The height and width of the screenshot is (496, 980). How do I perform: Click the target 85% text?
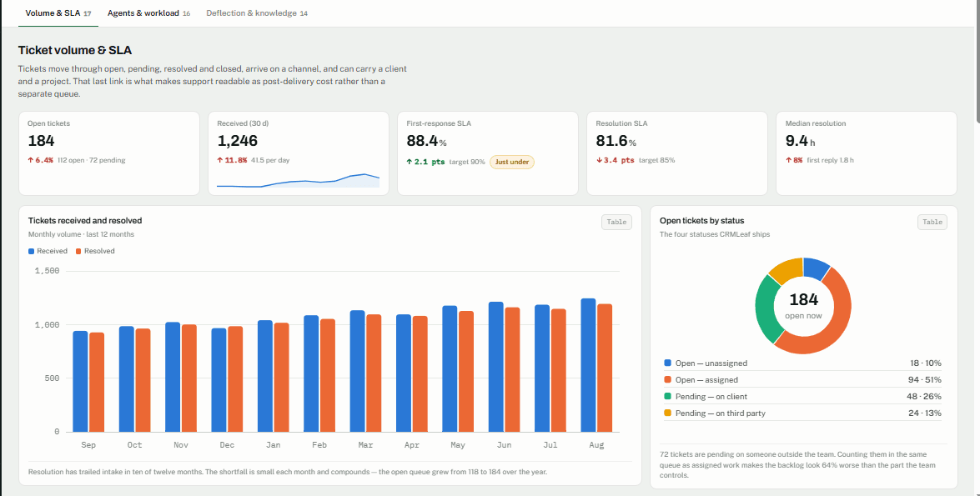click(657, 161)
